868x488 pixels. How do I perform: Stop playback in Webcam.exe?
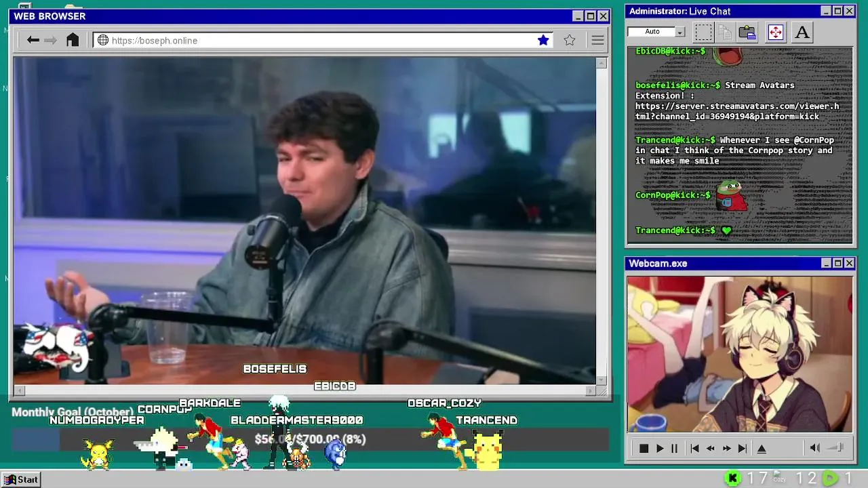coord(644,448)
